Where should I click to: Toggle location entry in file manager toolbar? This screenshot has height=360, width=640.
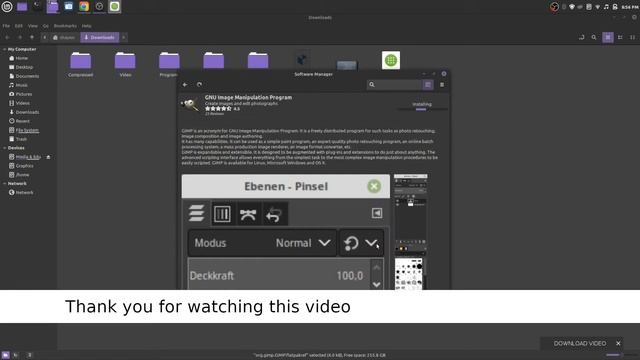tap(581, 37)
